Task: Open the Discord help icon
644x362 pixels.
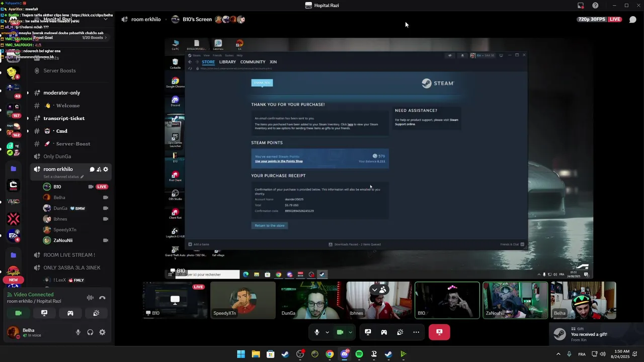Action: [595, 6]
